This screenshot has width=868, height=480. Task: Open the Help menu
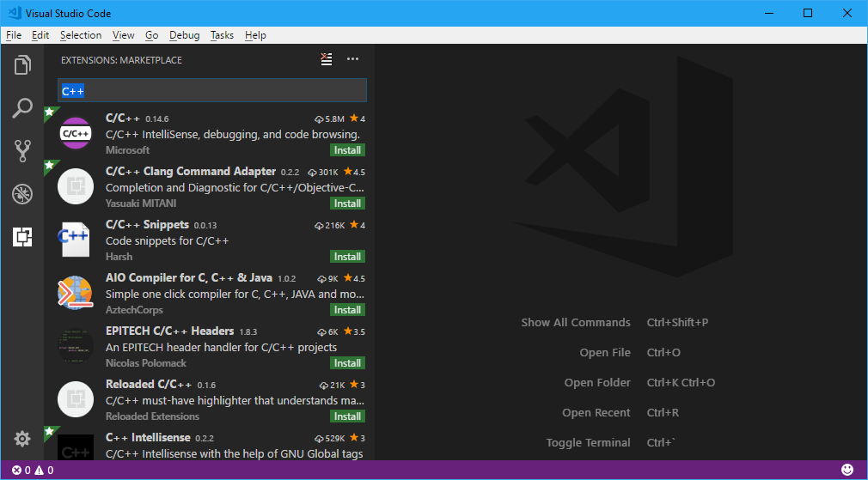pyautogui.click(x=255, y=35)
